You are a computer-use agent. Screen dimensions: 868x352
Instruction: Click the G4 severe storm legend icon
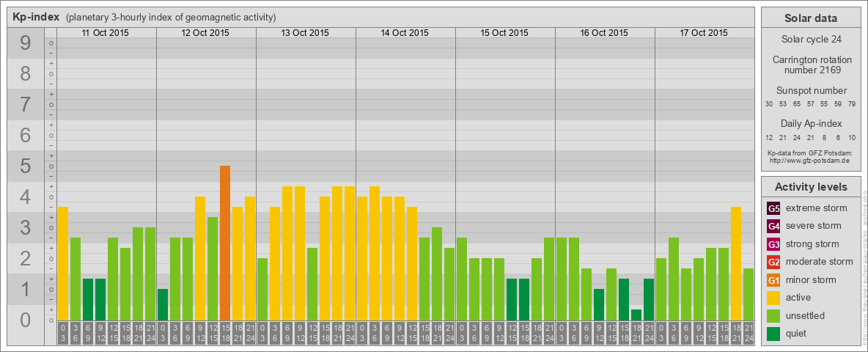pos(773,226)
